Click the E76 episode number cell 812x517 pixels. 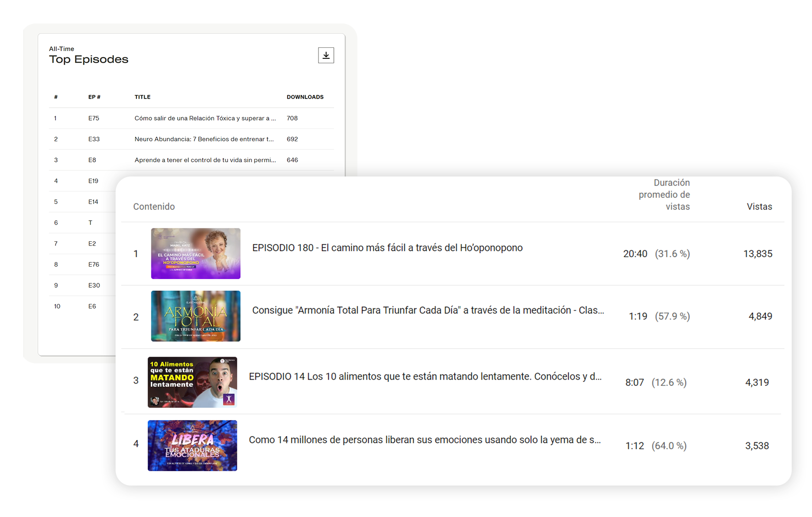(x=94, y=265)
